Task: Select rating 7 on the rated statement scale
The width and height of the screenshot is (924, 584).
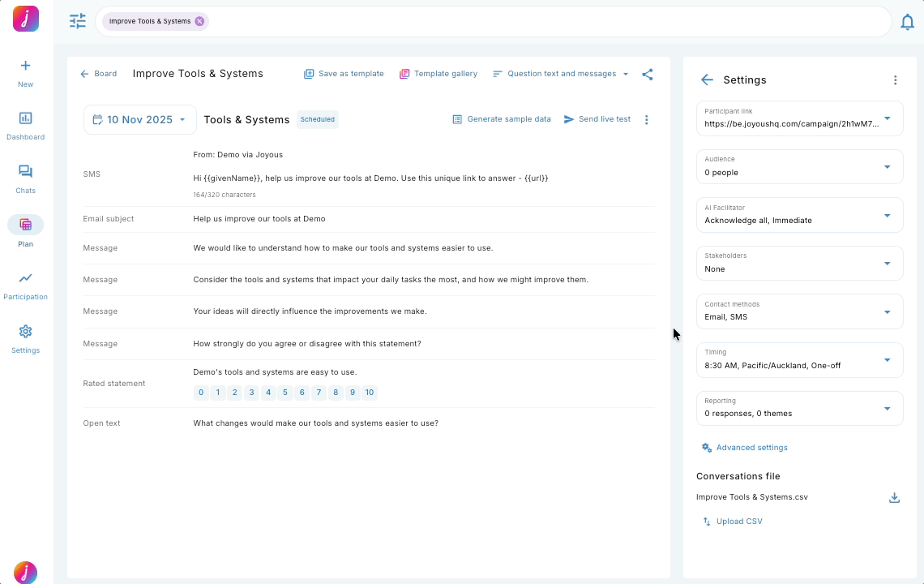Action: tap(319, 392)
